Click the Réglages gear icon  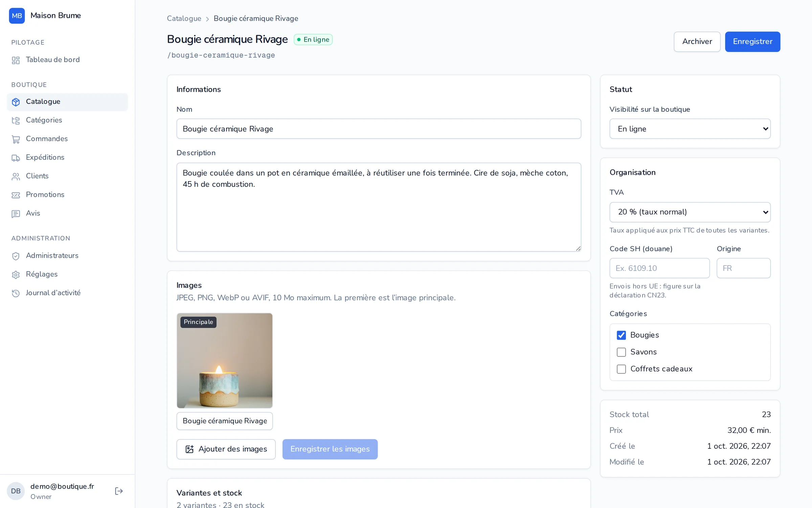(x=16, y=275)
